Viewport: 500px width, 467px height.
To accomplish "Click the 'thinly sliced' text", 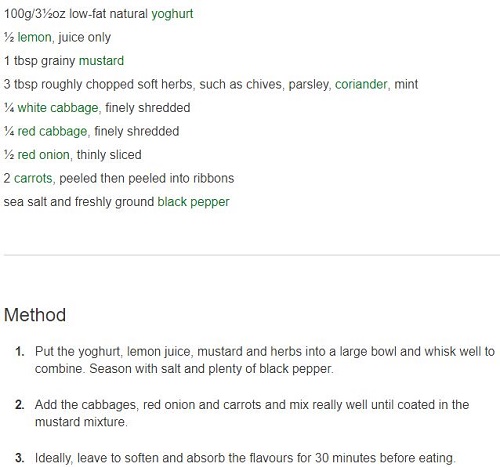I will click(109, 155).
